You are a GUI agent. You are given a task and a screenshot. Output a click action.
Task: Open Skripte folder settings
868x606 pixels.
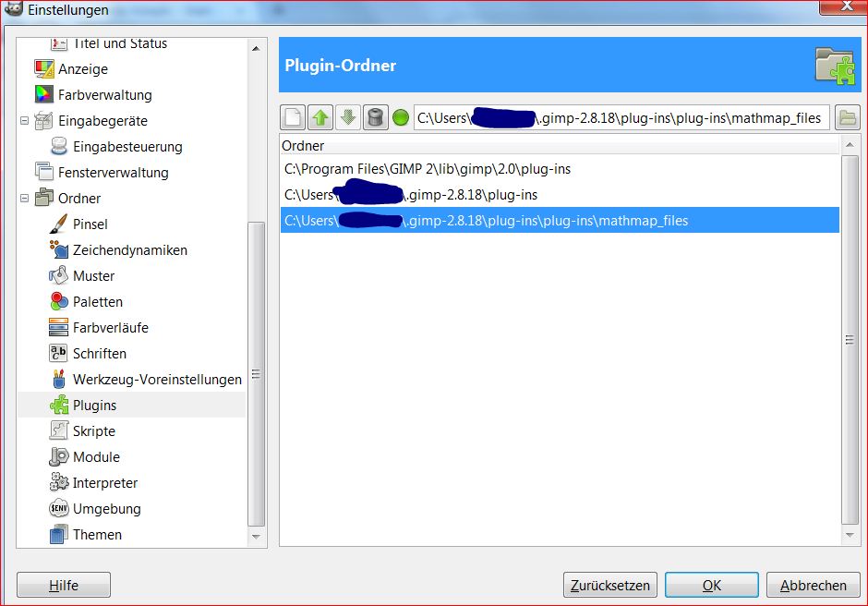click(x=93, y=431)
